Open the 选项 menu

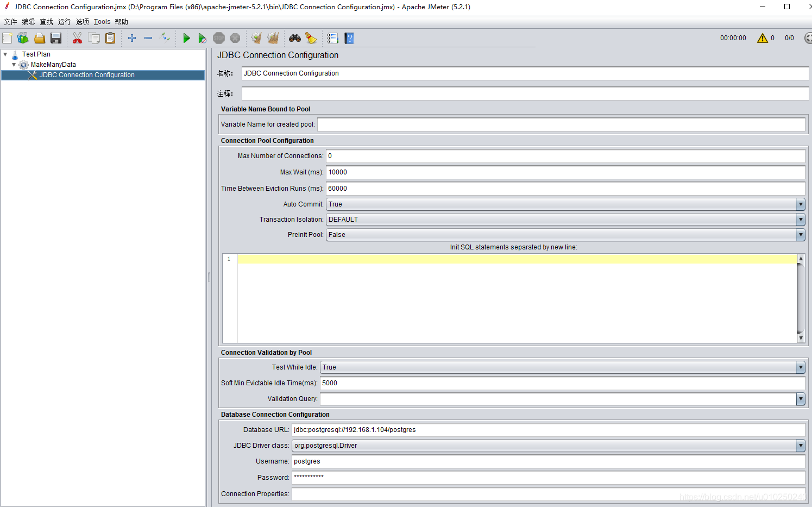(82, 22)
